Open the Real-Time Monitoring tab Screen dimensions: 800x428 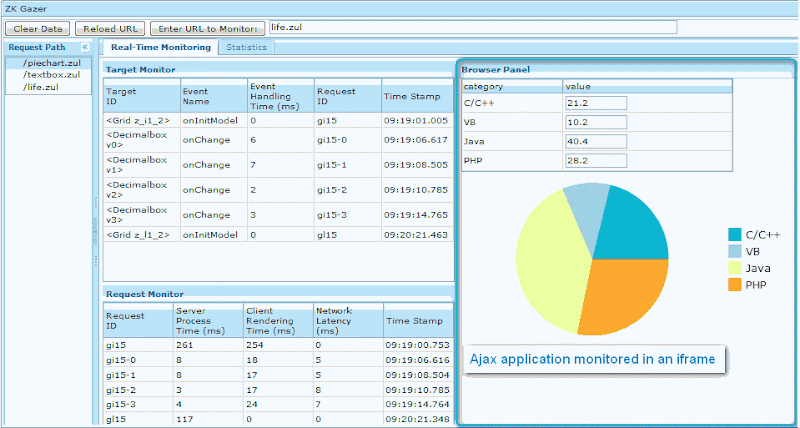[160, 47]
